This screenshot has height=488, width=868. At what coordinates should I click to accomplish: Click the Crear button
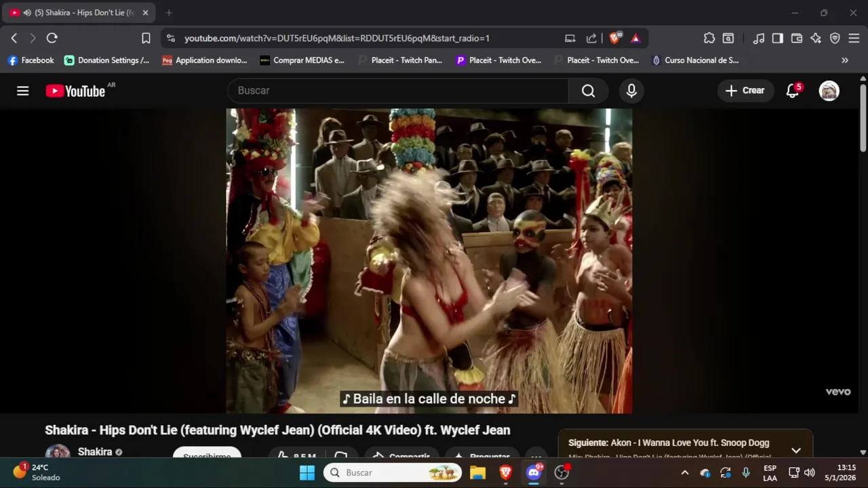pos(745,91)
